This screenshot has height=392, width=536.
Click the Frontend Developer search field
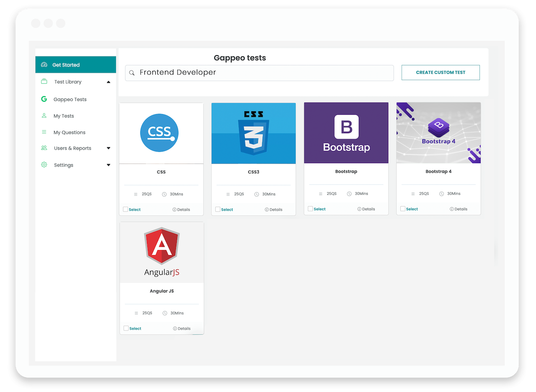pos(260,73)
